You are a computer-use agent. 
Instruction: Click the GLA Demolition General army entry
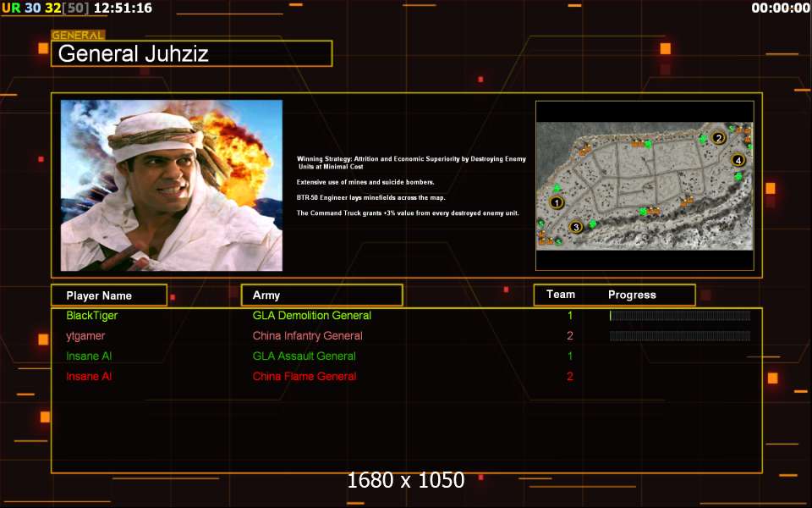coord(312,315)
